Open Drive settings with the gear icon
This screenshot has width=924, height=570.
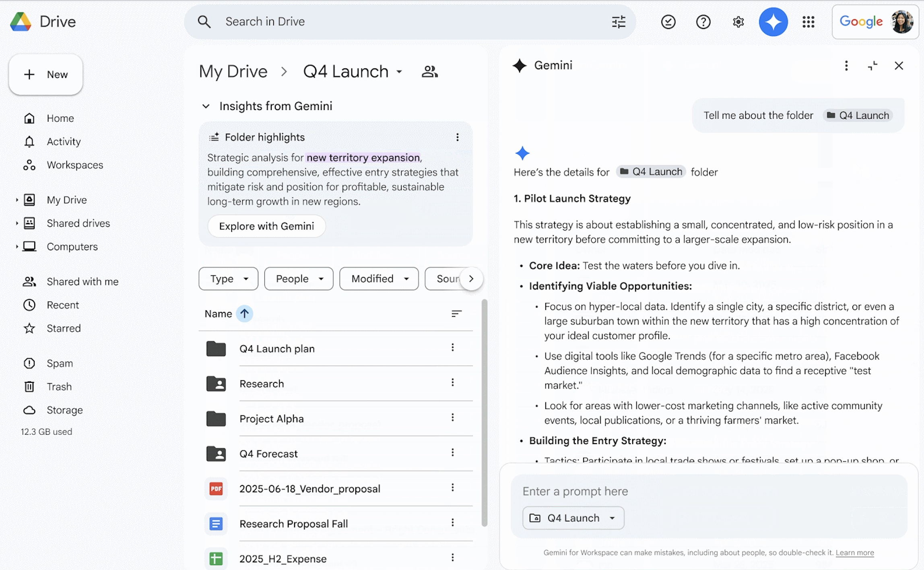pos(738,22)
